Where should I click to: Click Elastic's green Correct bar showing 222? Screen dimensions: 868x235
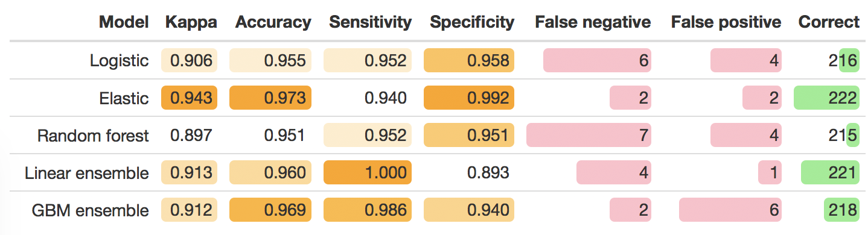826,98
